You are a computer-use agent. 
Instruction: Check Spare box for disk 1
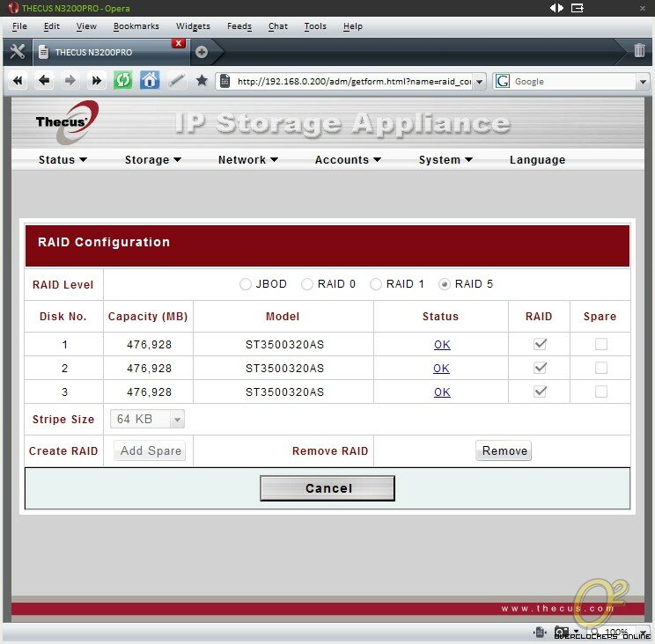point(601,344)
